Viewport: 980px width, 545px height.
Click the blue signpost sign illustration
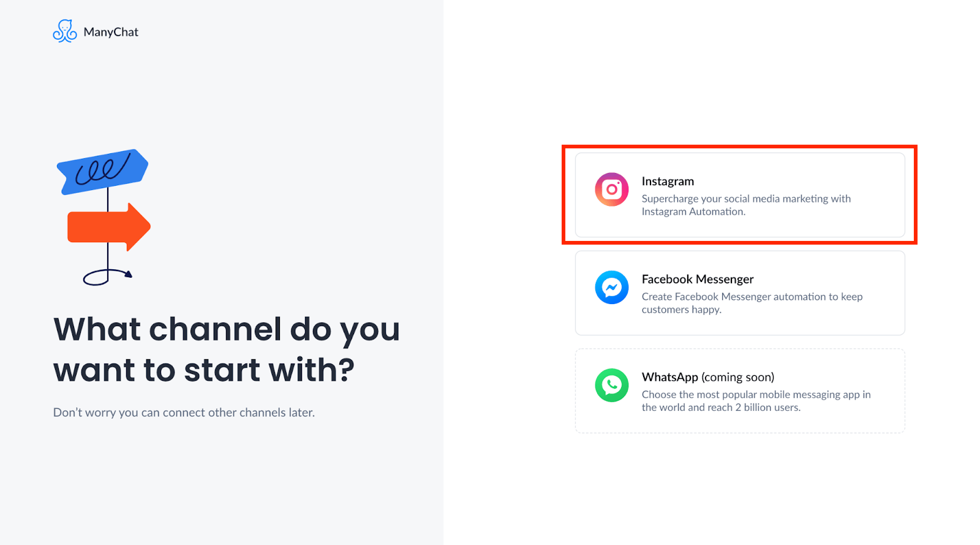[x=102, y=171]
